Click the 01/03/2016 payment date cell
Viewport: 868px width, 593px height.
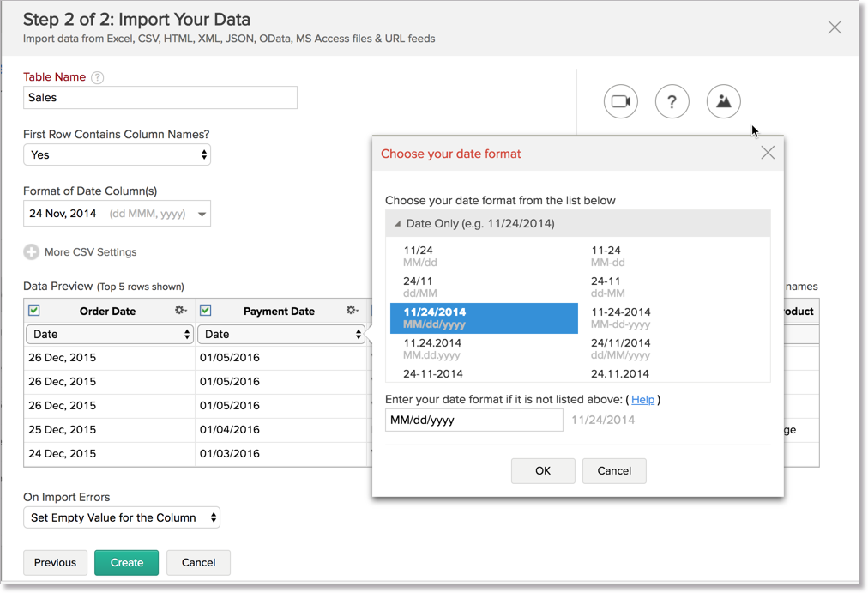[281, 454]
